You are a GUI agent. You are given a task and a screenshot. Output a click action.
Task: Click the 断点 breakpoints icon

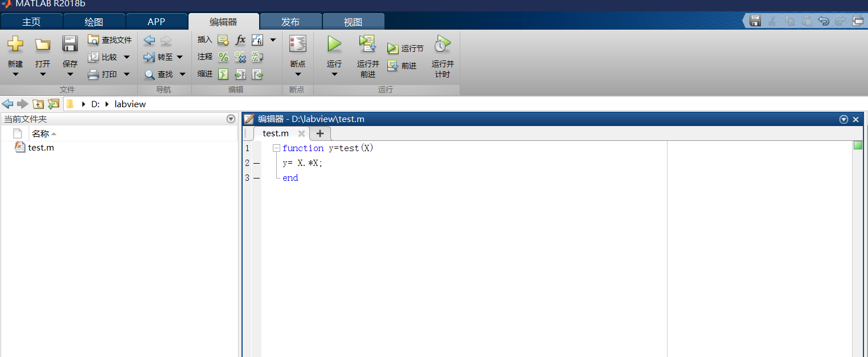[298, 44]
